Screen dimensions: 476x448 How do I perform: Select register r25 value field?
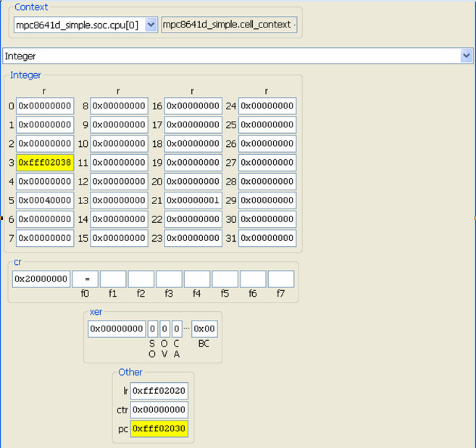(x=267, y=124)
